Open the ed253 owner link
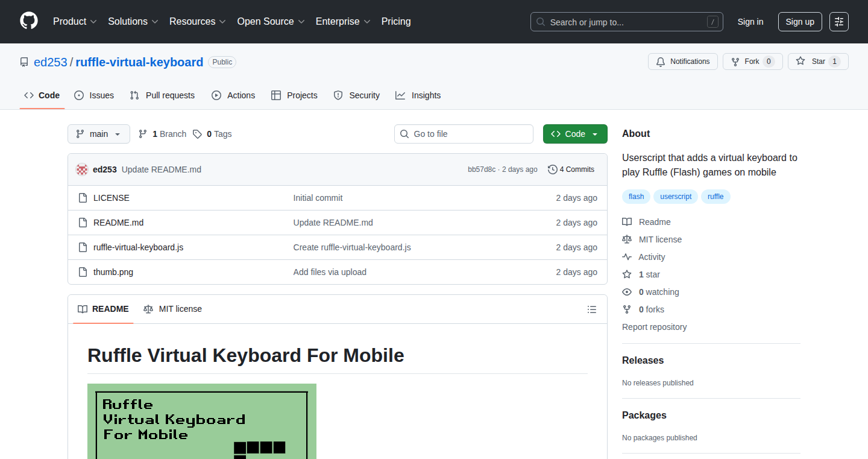The width and height of the screenshot is (868, 459). (51, 62)
